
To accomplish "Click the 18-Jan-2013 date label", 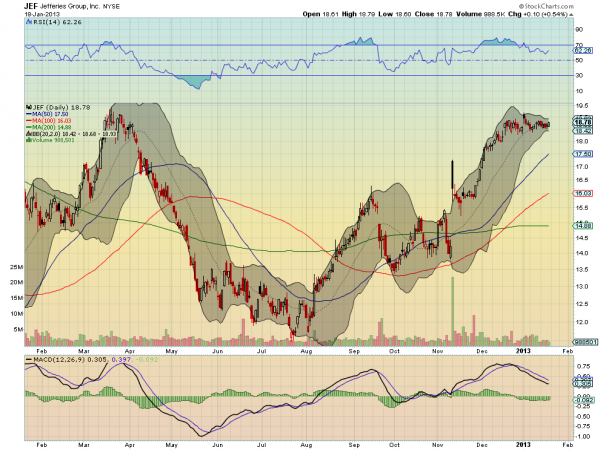I will click(40, 14).
